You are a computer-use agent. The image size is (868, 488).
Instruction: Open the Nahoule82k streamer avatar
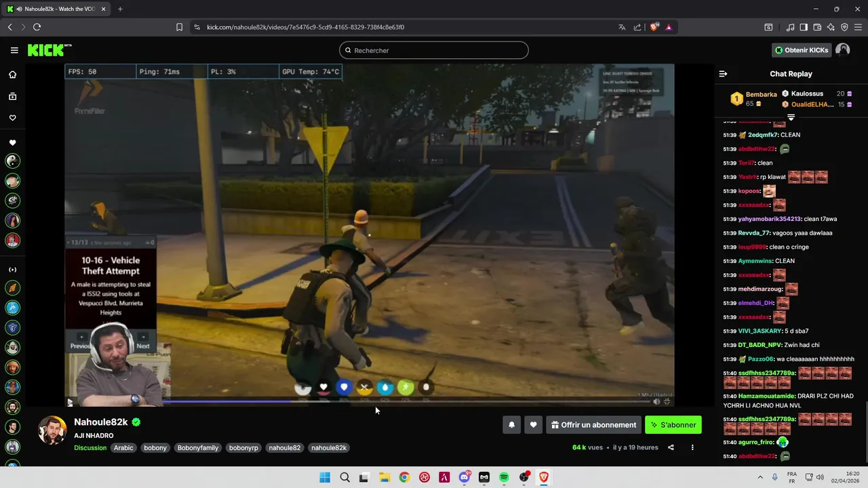pos(52,430)
